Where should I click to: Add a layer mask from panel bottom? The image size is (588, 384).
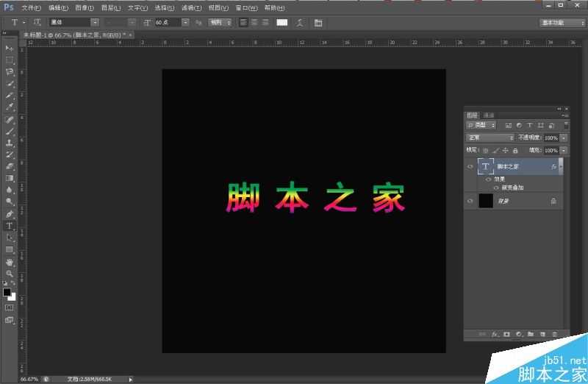(506, 334)
